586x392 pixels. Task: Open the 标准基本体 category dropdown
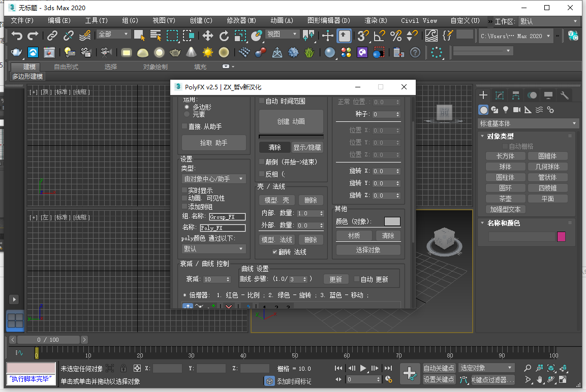[x=528, y=123]
